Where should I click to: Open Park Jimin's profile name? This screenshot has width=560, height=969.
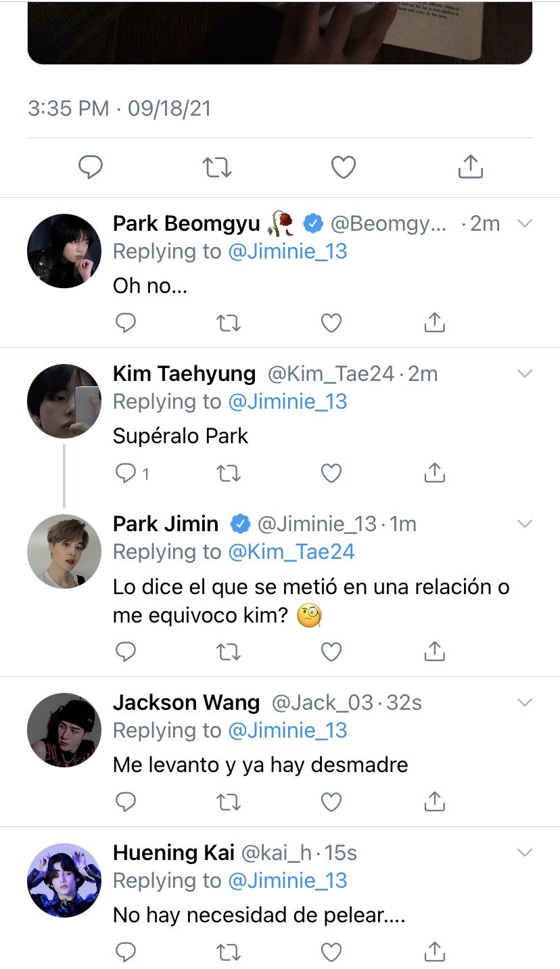(x=166, y=524)
